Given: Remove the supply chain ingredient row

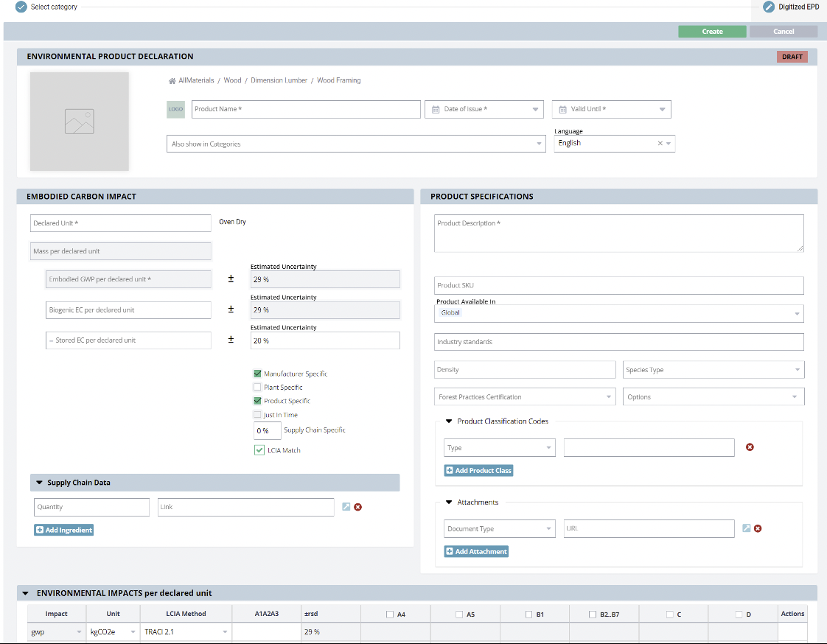Looking at the screenshot, I should click(x=358, y=507).
